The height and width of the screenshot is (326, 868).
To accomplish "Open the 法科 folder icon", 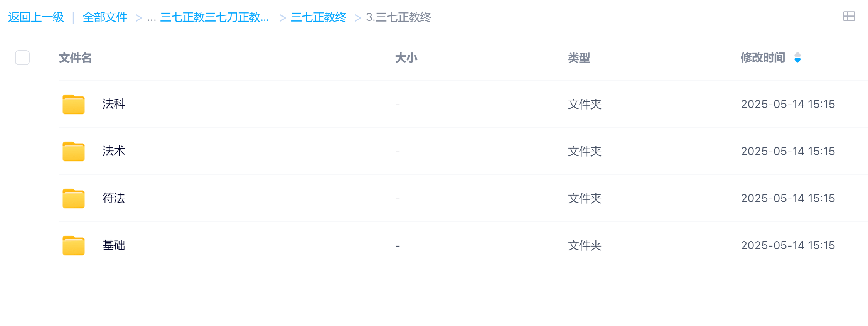I will pyautogui.click(x=74, y=105).
